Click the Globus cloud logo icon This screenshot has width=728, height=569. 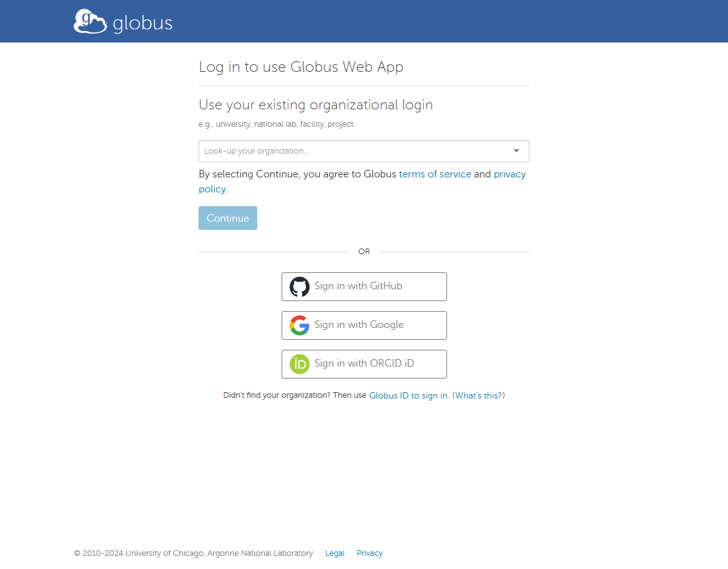coord(90,21)
